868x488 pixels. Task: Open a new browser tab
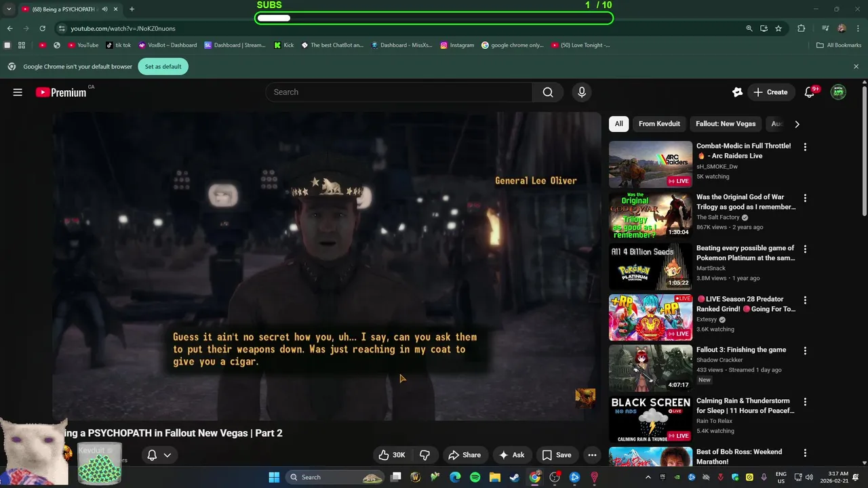click(132, 9)
